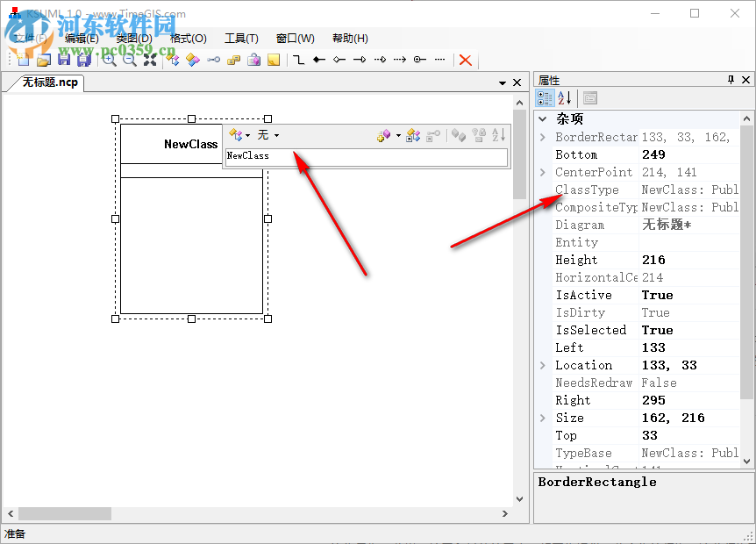Open the 格式(O) menu

pyautogui.click(x=189, y=39)
